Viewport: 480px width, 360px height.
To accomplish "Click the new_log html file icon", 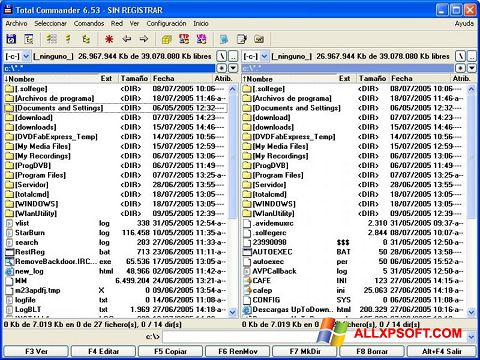I will pos(9,271).
